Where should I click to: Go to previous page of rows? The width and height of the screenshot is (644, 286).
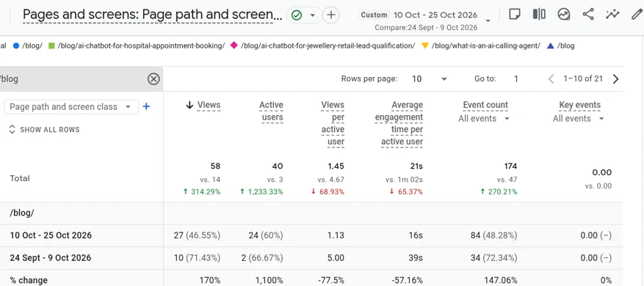point(551,79)
